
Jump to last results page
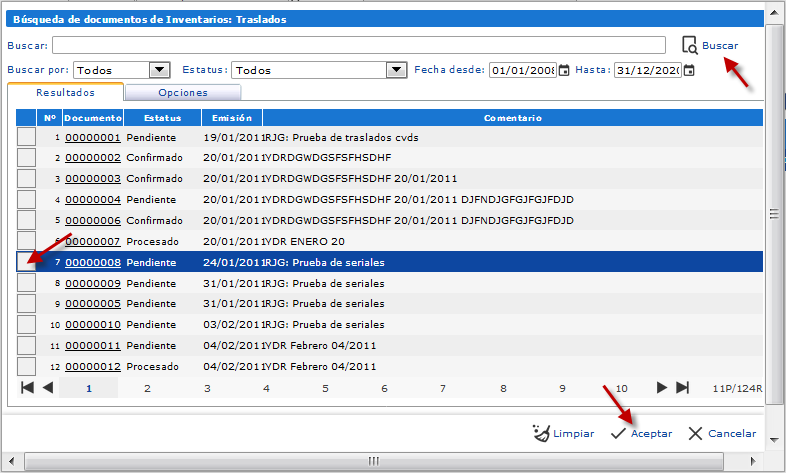(x=683, y=387)
